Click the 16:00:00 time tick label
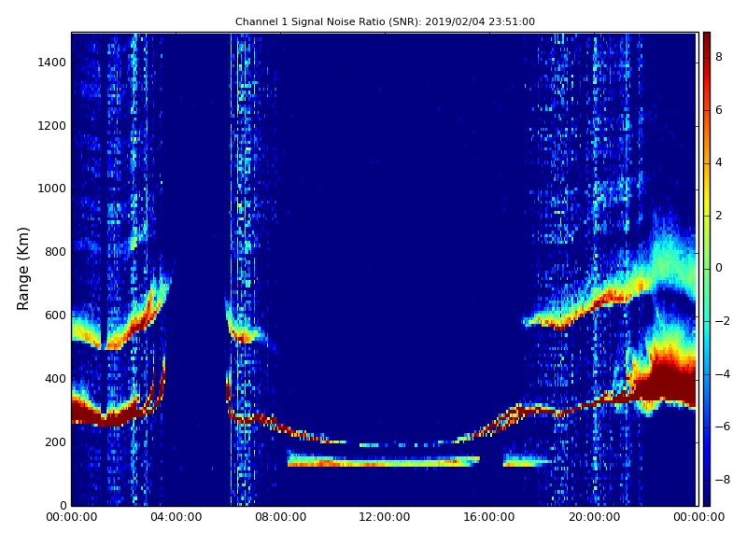The height and width of the screenshot is (560, 747). click(x=489, y=517)
